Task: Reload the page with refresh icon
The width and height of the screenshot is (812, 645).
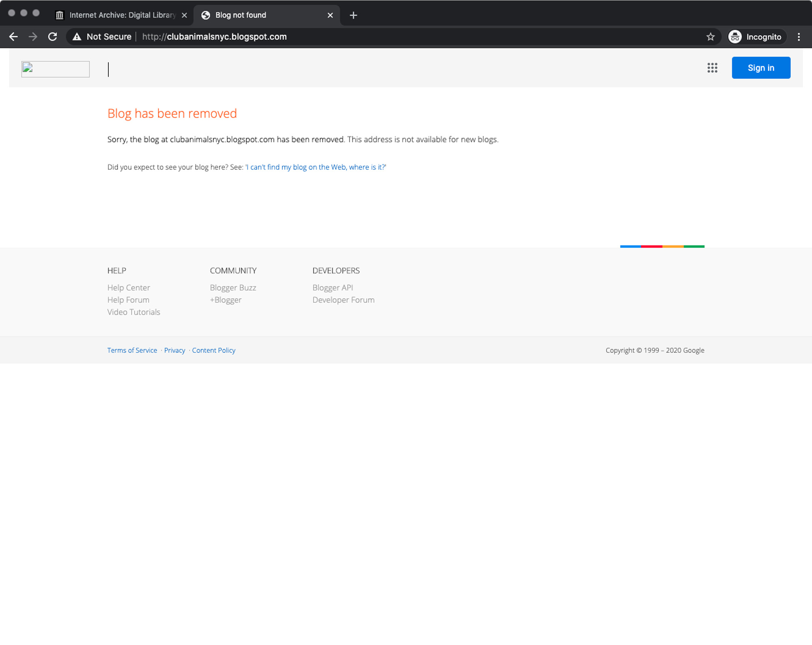Action: coord(52,37)
